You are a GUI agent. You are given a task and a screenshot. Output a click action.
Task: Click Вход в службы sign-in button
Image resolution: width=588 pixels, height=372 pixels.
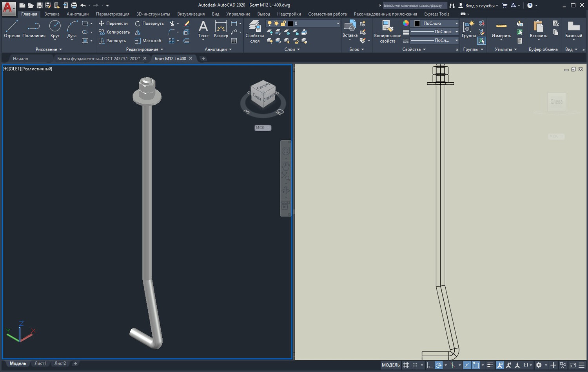pos(478,5)
